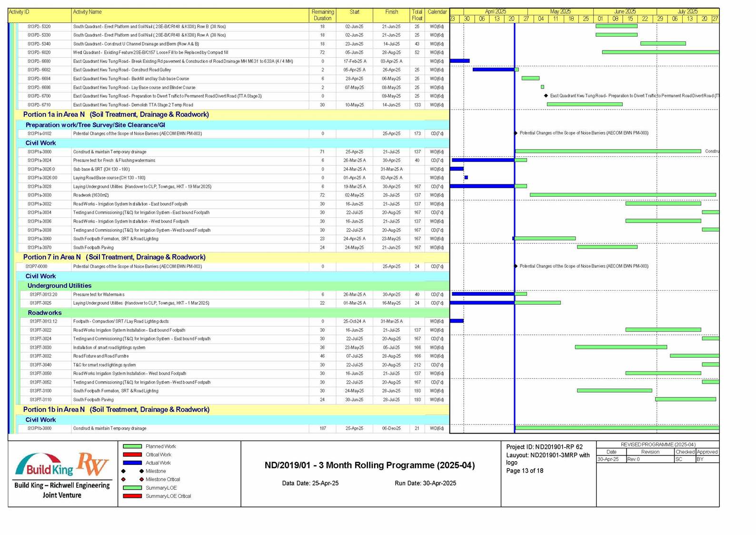Click the green Planned Work legend swatch

click(x=132, y=446)
